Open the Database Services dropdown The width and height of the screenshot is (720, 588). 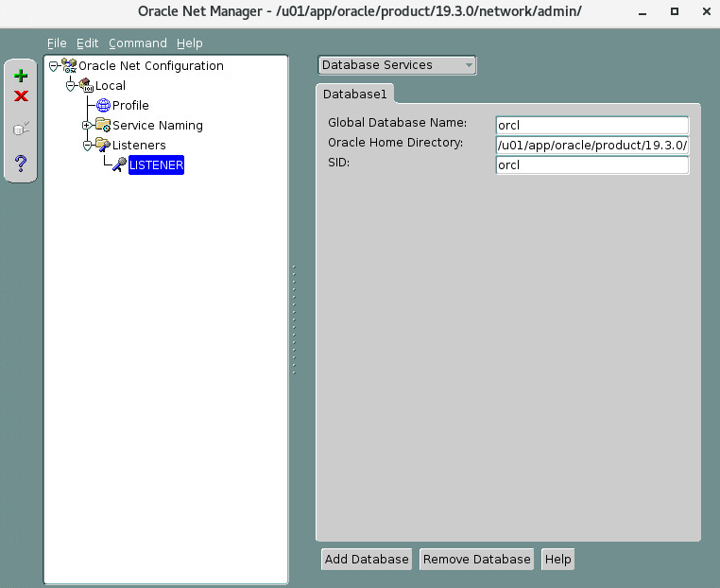pos(397,65)
